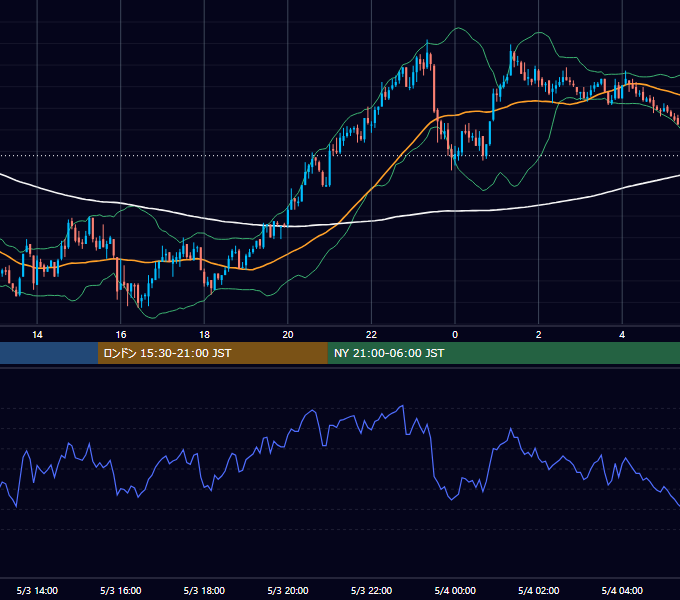Click the 20 hour label on price chart axis

point(288,335)
